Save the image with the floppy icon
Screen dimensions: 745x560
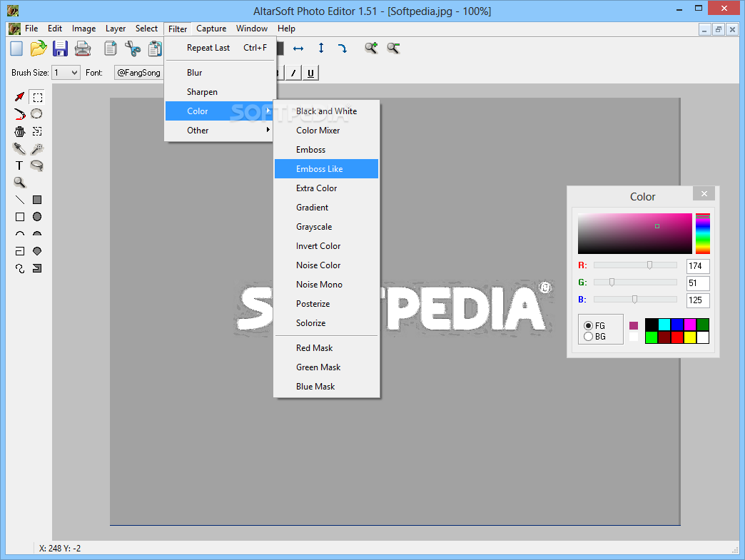point(61,49)
